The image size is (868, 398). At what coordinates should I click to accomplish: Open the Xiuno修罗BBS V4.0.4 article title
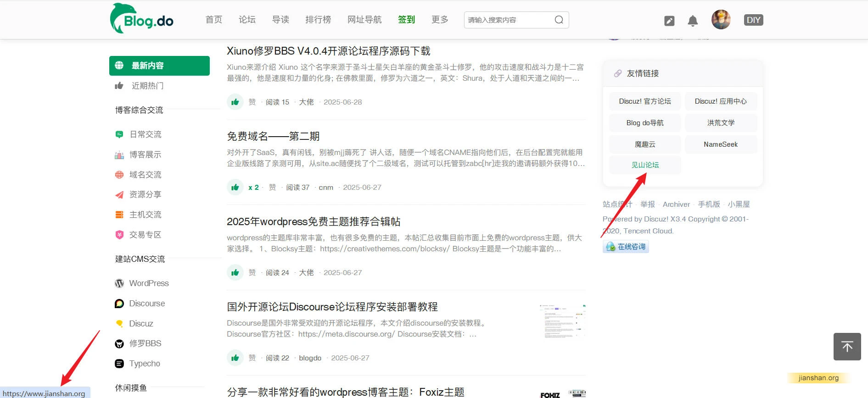click(x=329, y=51)
